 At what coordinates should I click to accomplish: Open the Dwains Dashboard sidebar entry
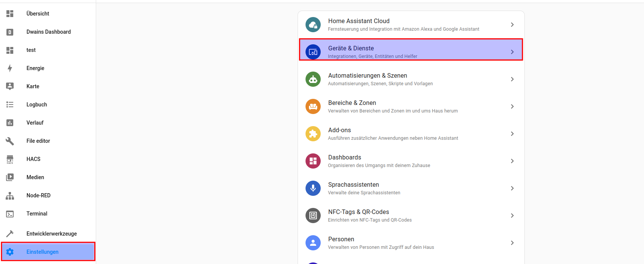48,32
